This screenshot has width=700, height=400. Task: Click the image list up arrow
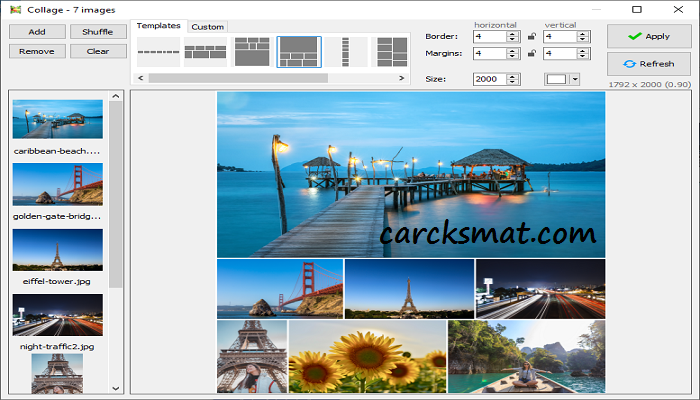tap(116, 96)
